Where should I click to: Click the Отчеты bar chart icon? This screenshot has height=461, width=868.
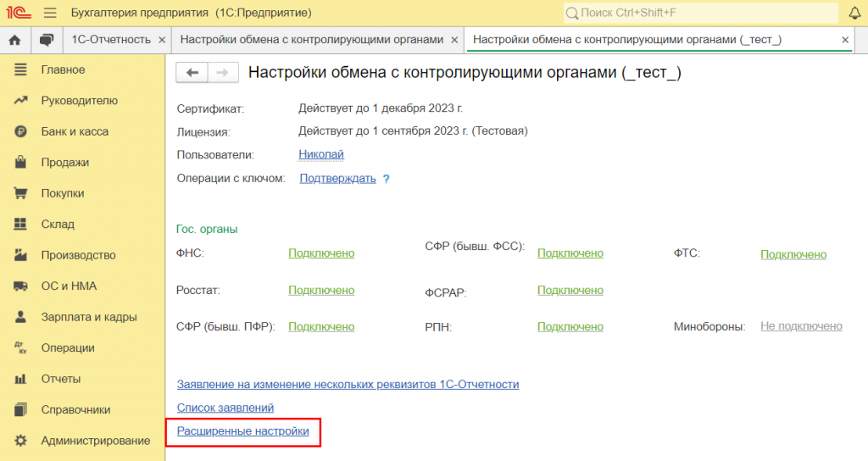[20, 379]
